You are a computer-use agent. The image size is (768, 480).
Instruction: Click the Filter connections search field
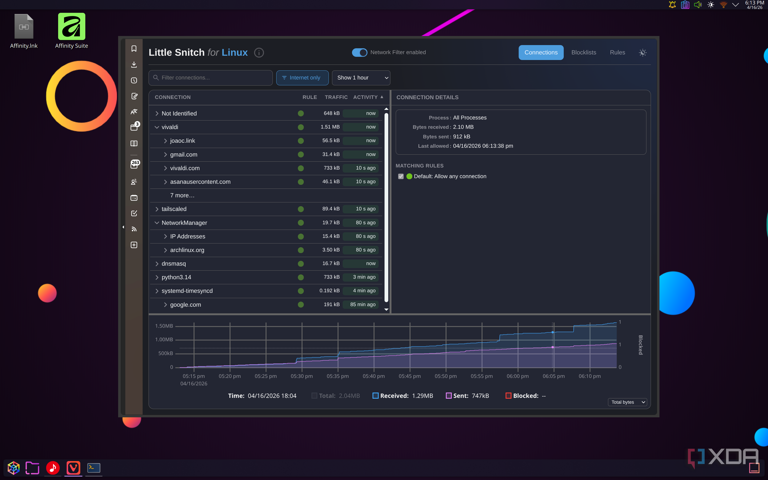click(x=211, y=77)
